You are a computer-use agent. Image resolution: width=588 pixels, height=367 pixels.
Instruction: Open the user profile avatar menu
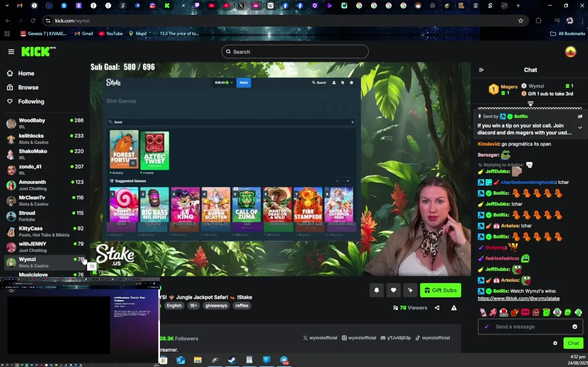[570, 51]
